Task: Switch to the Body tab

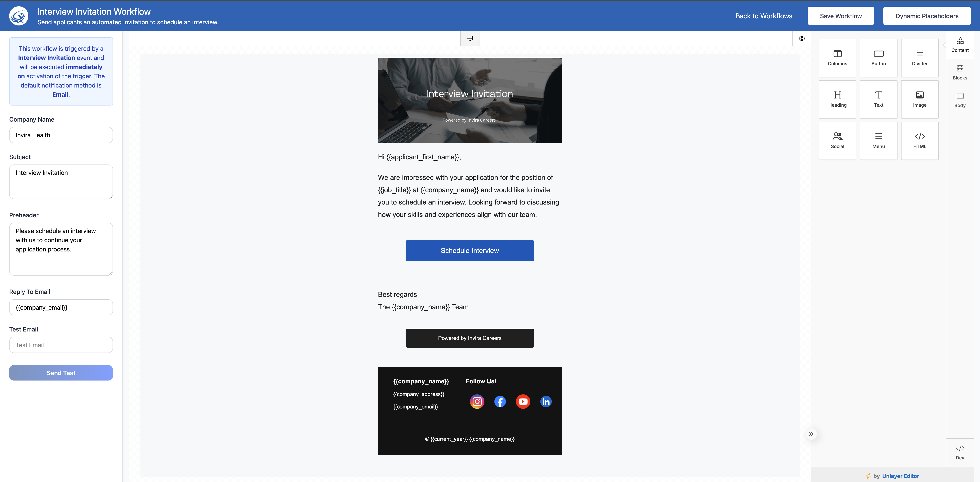Action: click(960, 100)
